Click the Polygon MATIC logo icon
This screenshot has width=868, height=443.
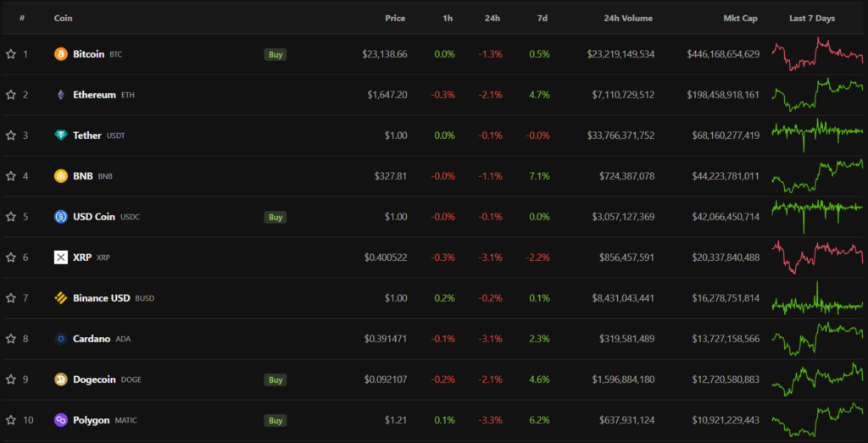(61, 420)
